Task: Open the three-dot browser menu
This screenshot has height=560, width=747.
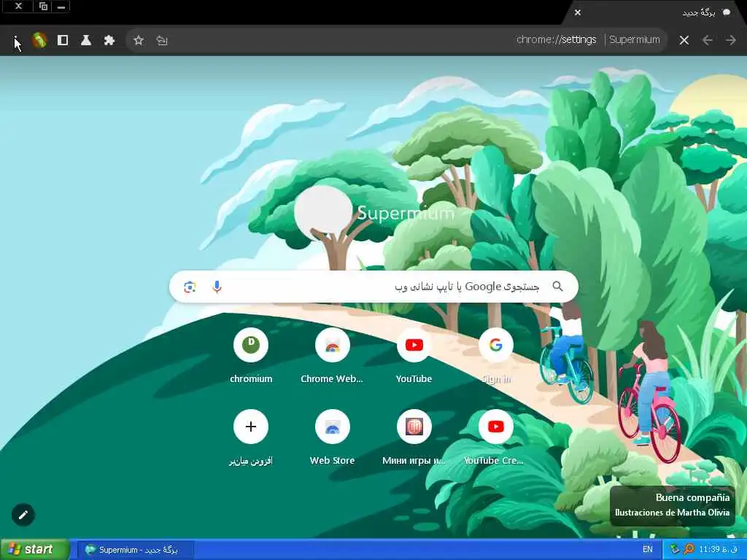Action: coord(16,41)
